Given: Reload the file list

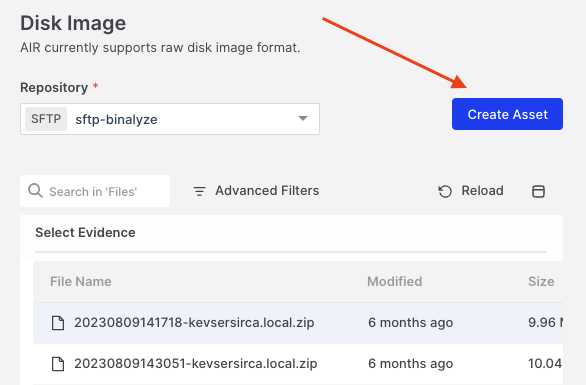Looking at the screenshot, I should click(x=471, y=191).
